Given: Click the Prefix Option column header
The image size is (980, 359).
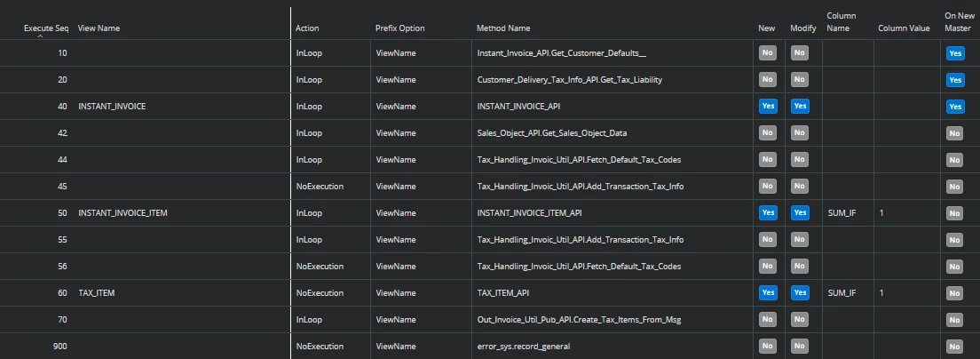Looking at the screenshot, I should (x=400, y=28).
